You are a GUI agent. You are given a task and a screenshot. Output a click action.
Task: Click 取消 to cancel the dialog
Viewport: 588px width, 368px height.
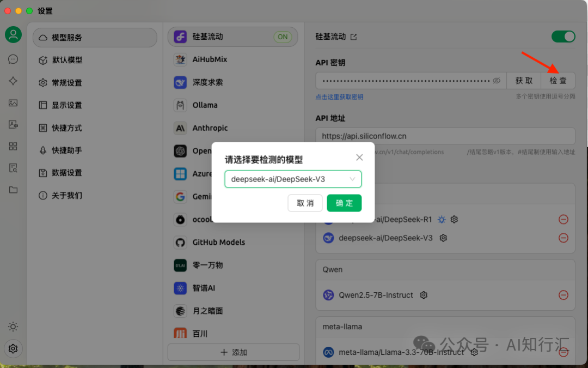click(x=305, y=203)
